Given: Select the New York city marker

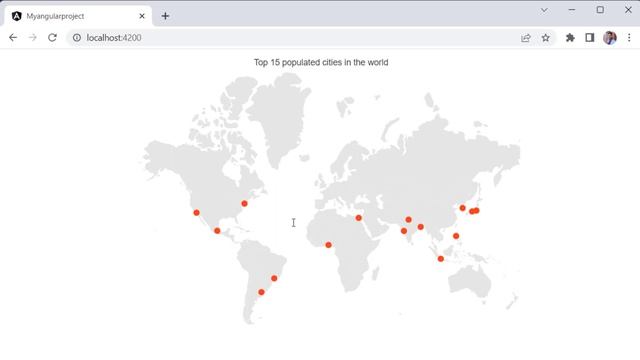Looking at the screenshot, I should point(244,204).
